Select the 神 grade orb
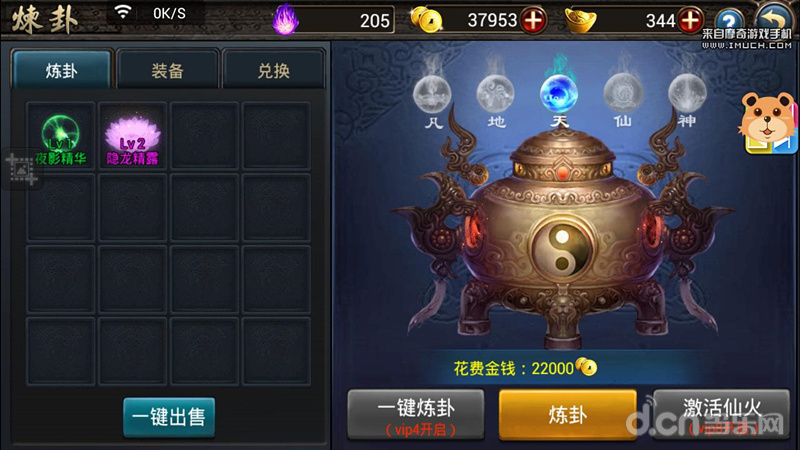 pos(687,94)
